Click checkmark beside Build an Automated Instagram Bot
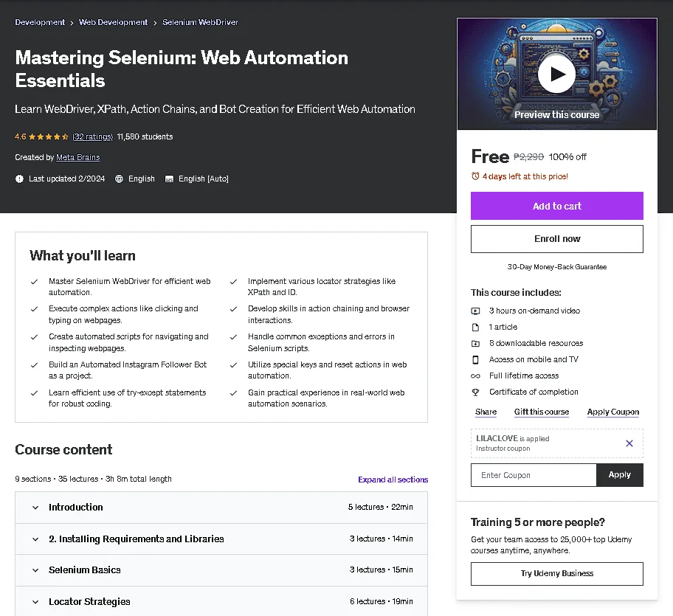 pyautogui.click(x=35, y=365)
